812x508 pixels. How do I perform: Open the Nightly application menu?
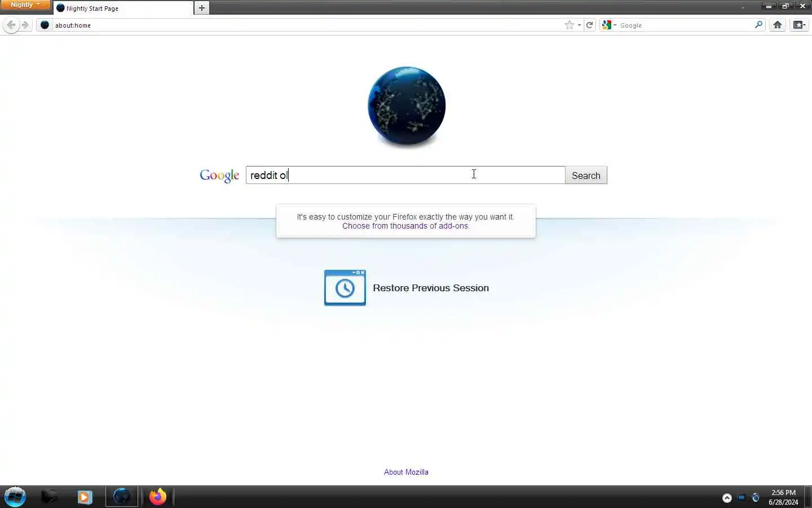click(x=25, y=5)
